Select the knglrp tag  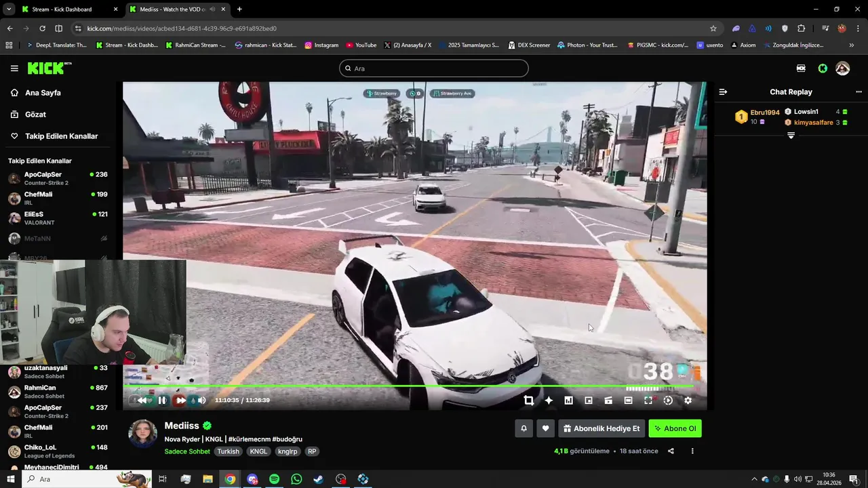pos(288,451)
